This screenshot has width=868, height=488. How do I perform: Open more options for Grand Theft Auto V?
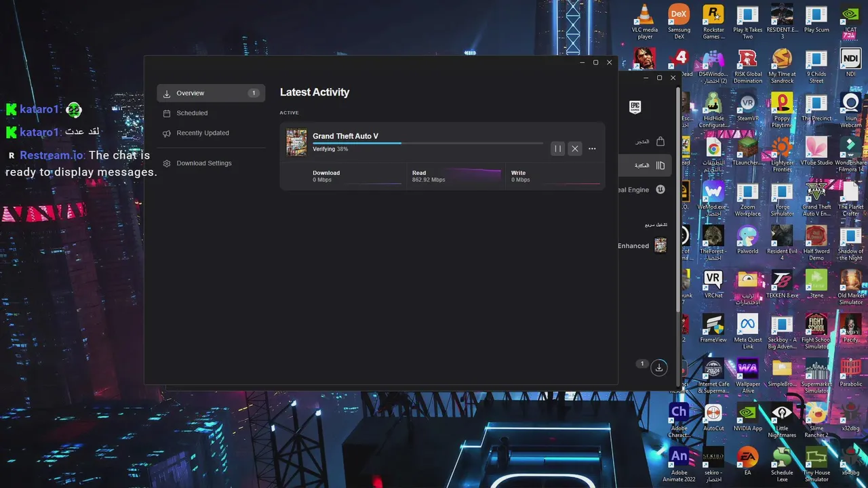(x=592, y=148)
